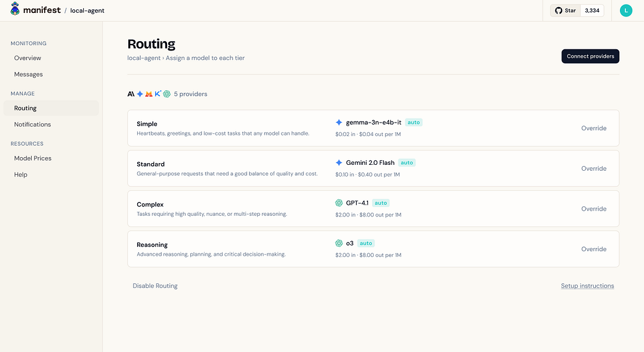Click the OpenAI icon beside o3
This screenshot has width=644, height=352.
pyautogui.click(x=339, y=243)
